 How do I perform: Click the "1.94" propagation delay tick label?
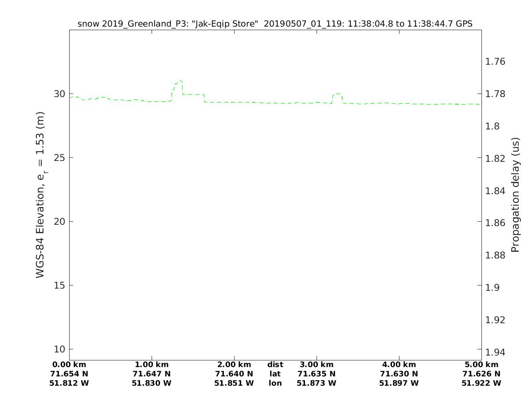tap(496, 352)
